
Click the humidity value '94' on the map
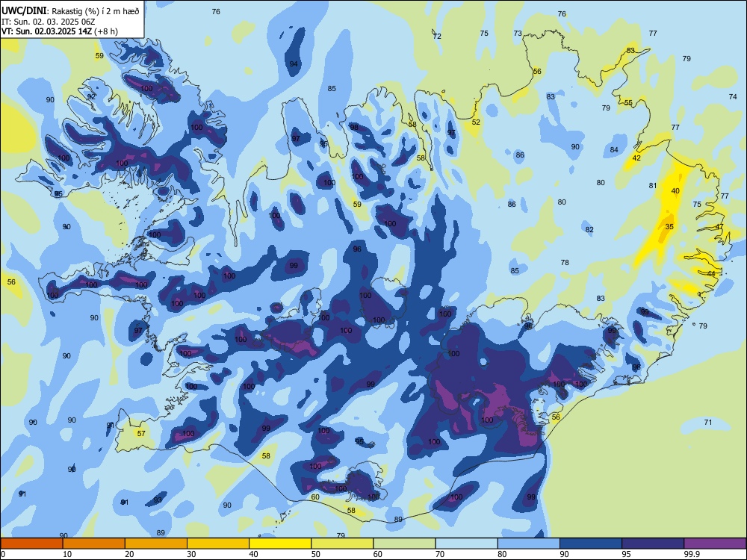[294, 63]
